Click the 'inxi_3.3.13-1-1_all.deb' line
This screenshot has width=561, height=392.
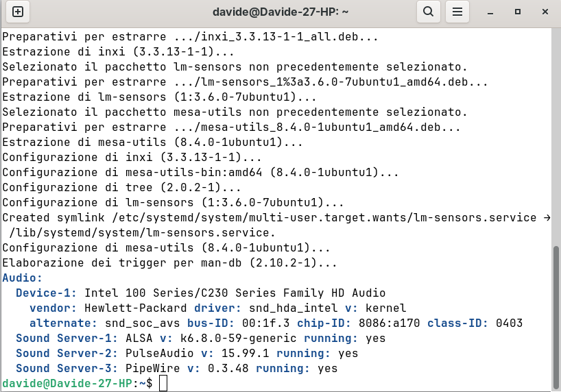click(x=190, y=37)
